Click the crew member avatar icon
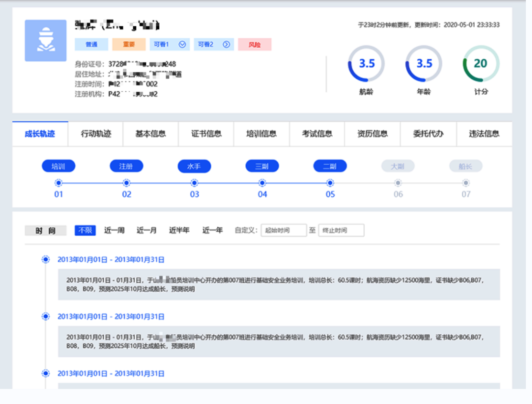Screen dimensions: 532x404 point(45,41)
